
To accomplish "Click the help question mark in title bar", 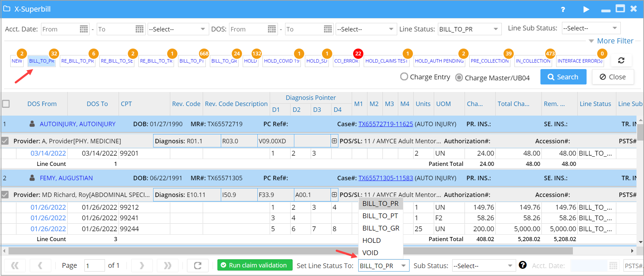I will [563, 9].
